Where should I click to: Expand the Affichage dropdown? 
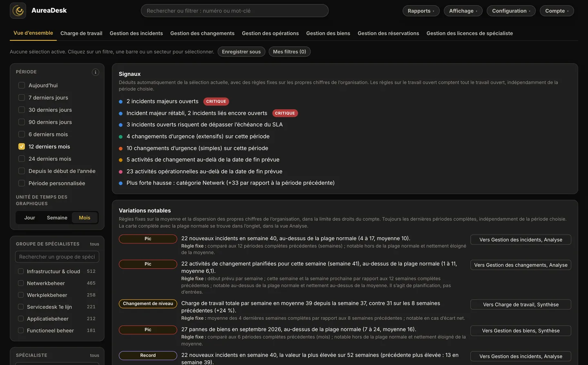(463, 11)
